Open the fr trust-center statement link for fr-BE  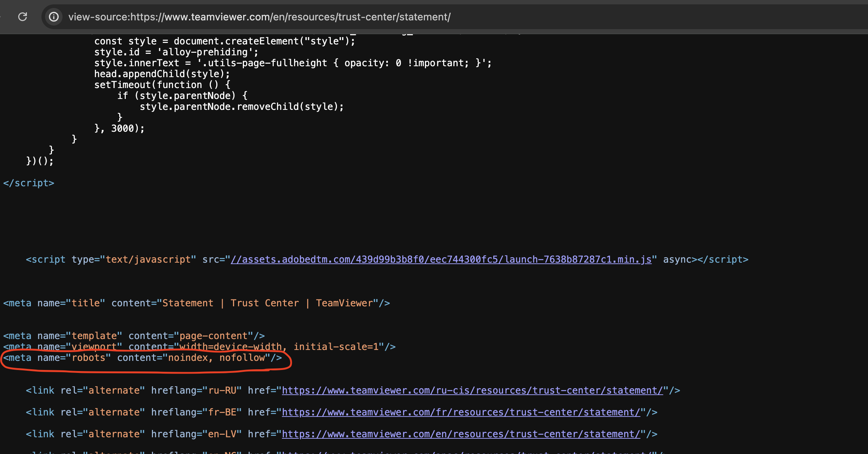[461, 412]
